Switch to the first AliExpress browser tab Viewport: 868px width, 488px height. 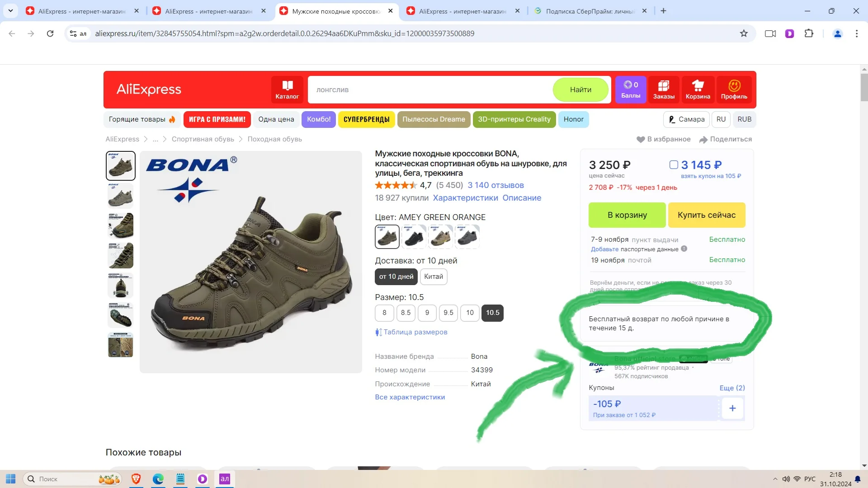tap(82, 11)
